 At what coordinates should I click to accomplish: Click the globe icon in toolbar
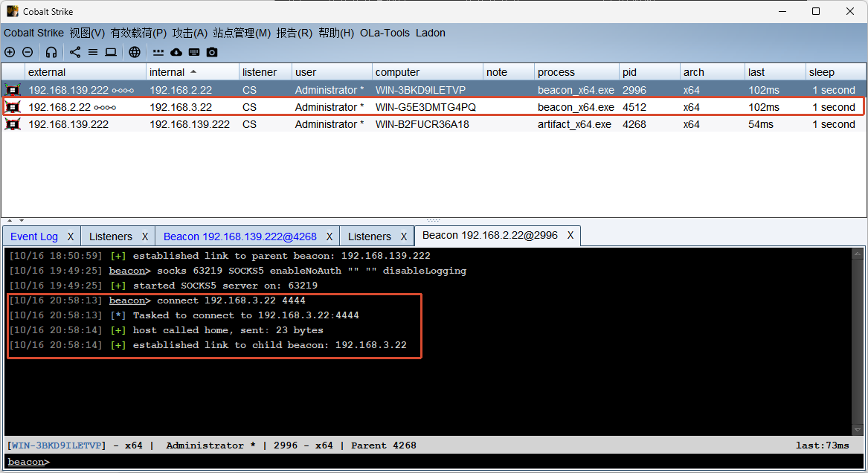pos(135,52)
